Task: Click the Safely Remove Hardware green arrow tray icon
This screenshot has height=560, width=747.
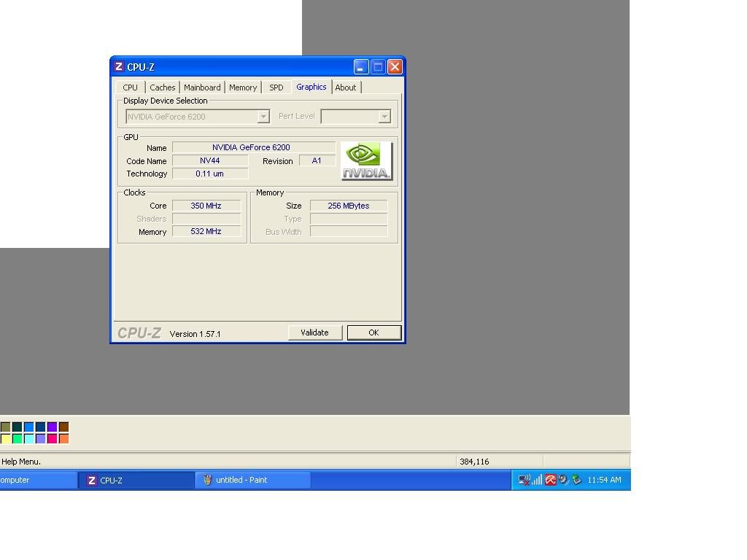Action: [576, 480]
